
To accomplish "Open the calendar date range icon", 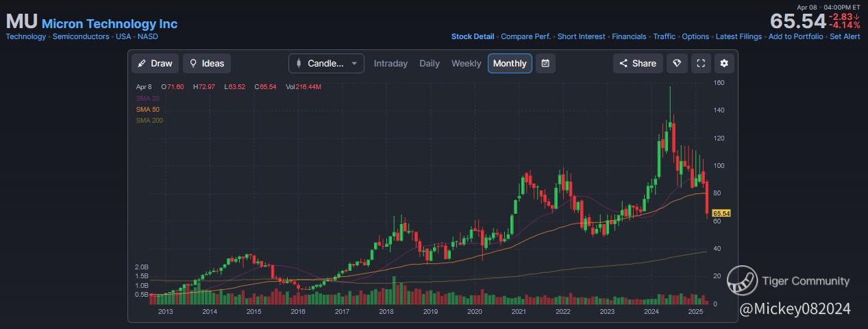I will click(545, 63).
